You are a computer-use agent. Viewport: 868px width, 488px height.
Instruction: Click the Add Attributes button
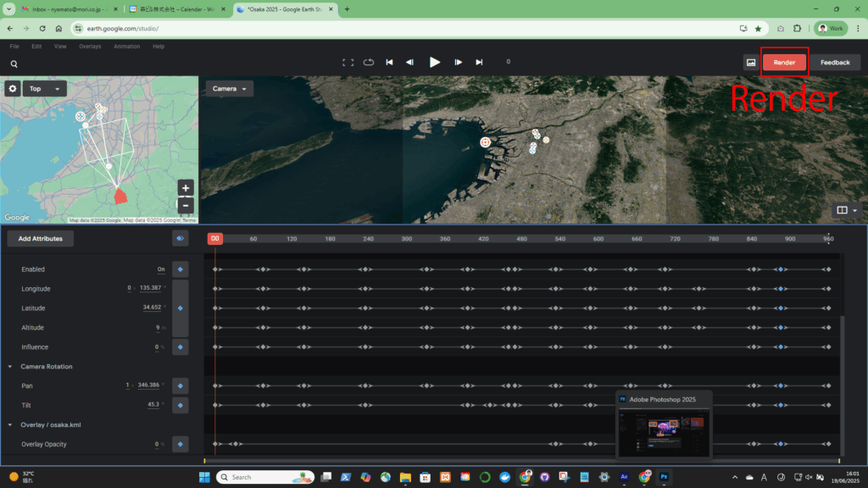point(41,239)
